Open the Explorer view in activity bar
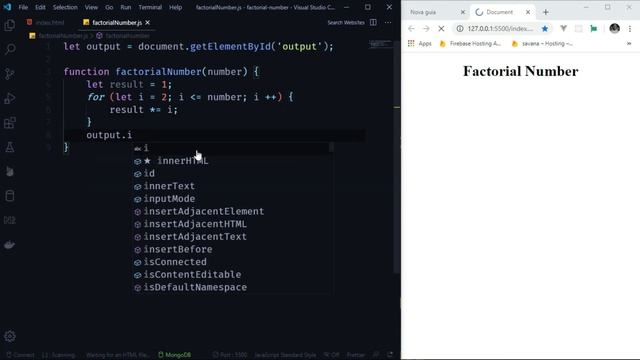This screenshot has height=360, width=640. click(10, 25)
